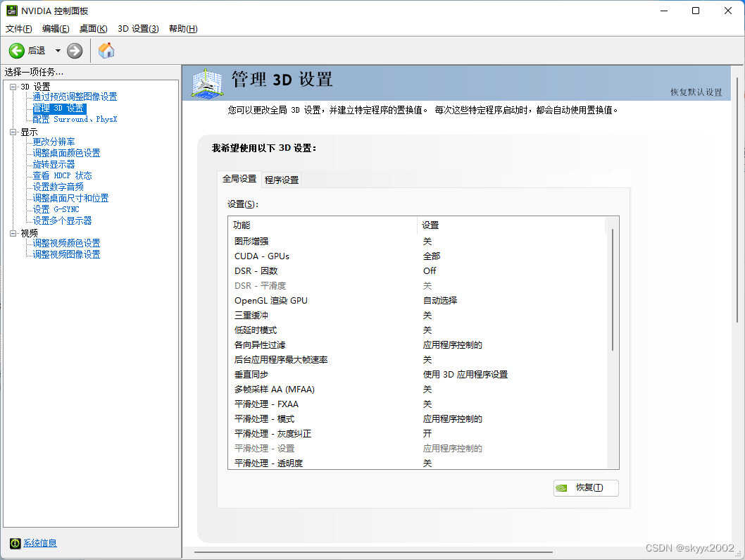Click the 恢复(I) button
Viewport: 745px width, 560px height.
pos(586,487)
